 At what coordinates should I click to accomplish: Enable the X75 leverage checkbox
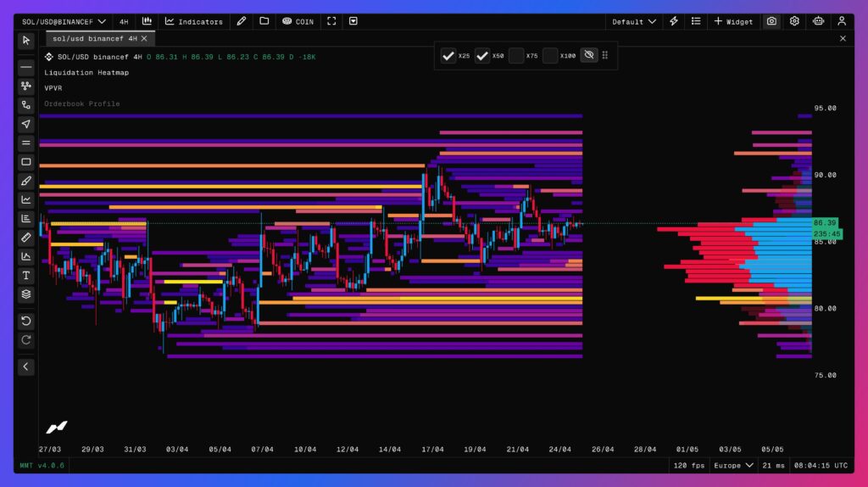(x=516, y=56)
